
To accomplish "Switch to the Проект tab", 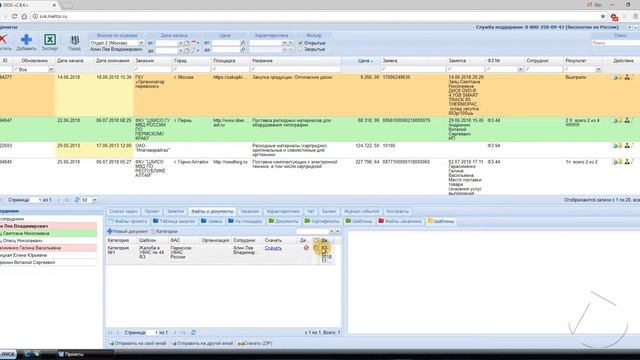I will [x=152, y=211].
